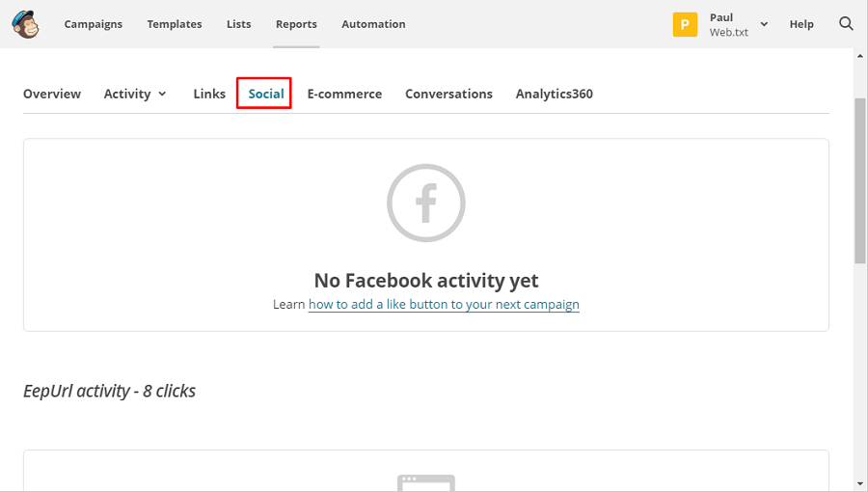Open the search magnifier icon
868x492 pixels.
click(x=846, y=24)
